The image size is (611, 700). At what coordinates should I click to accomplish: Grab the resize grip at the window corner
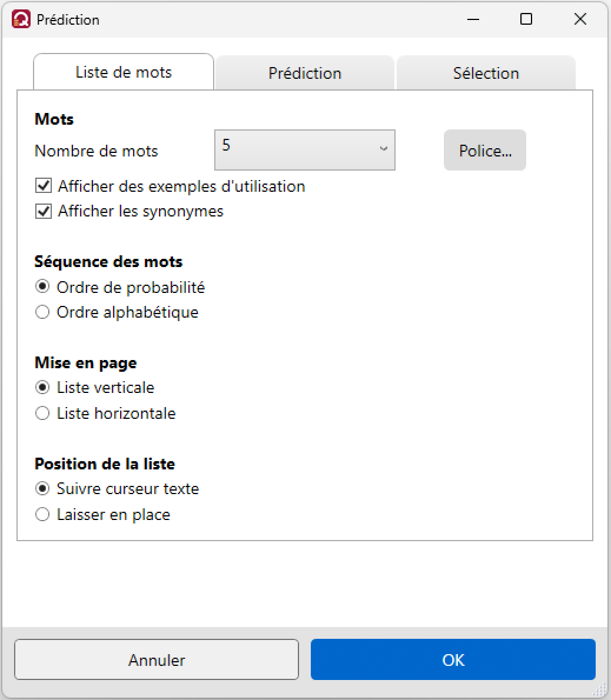(600, 689)
